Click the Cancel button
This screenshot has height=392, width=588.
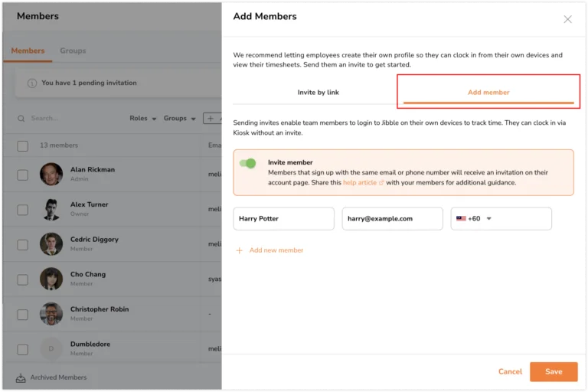click(x=510, y=371)
